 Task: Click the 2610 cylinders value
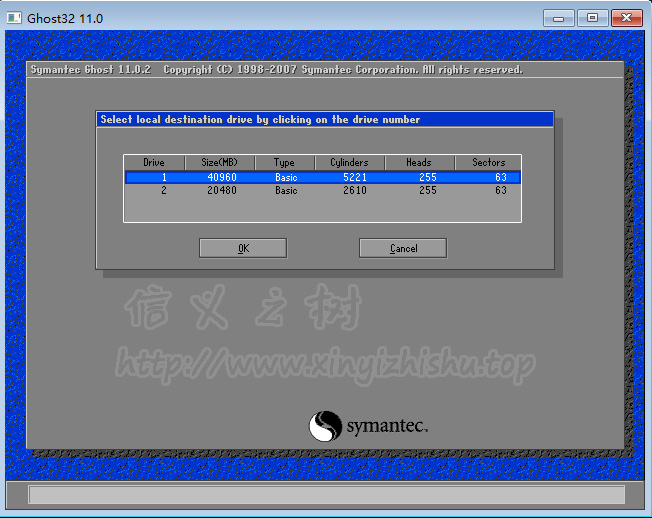click(354, 190)
